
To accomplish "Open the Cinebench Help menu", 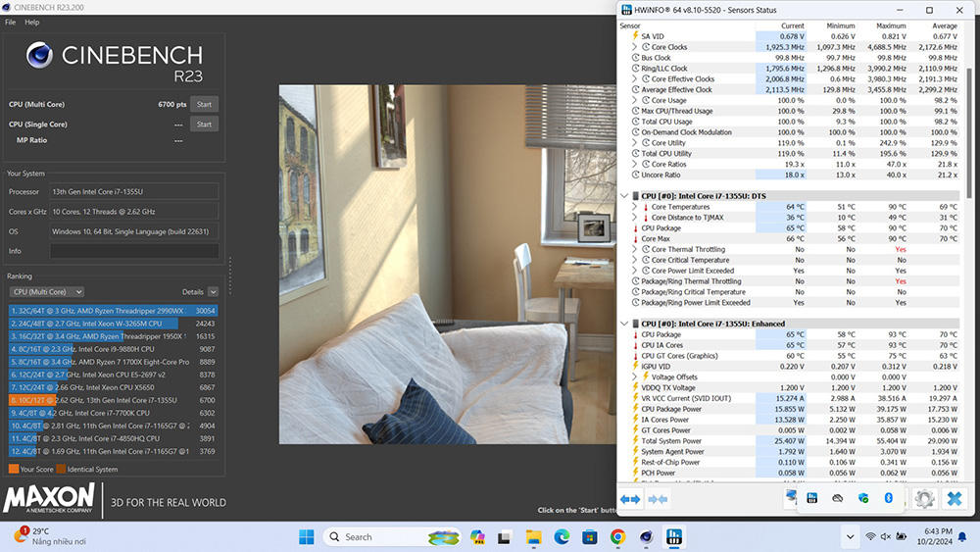I will 32,22.
